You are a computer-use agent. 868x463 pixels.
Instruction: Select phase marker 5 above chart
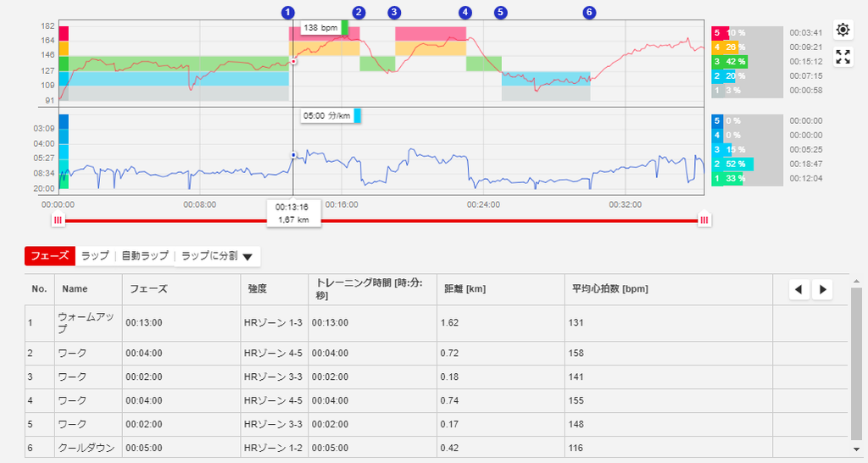click(500, 12)
